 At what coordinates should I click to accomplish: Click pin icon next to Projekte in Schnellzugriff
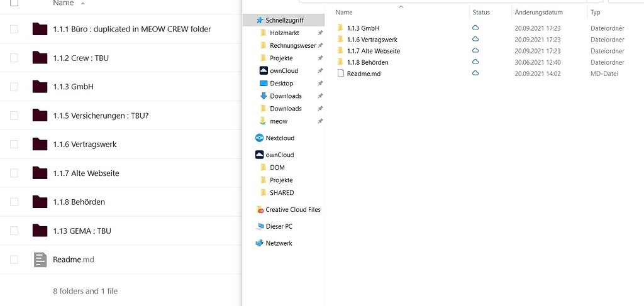(x=320, y=58)
